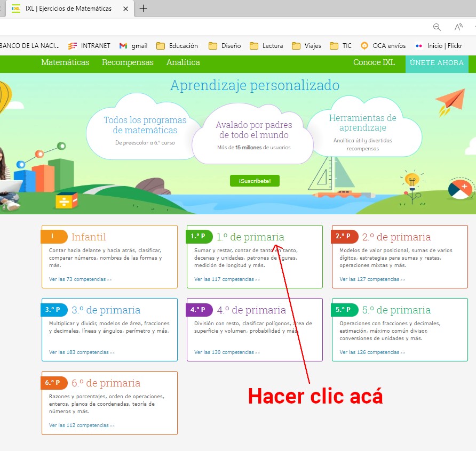Click the purple 4.º P badge

[x=199, y=310]
